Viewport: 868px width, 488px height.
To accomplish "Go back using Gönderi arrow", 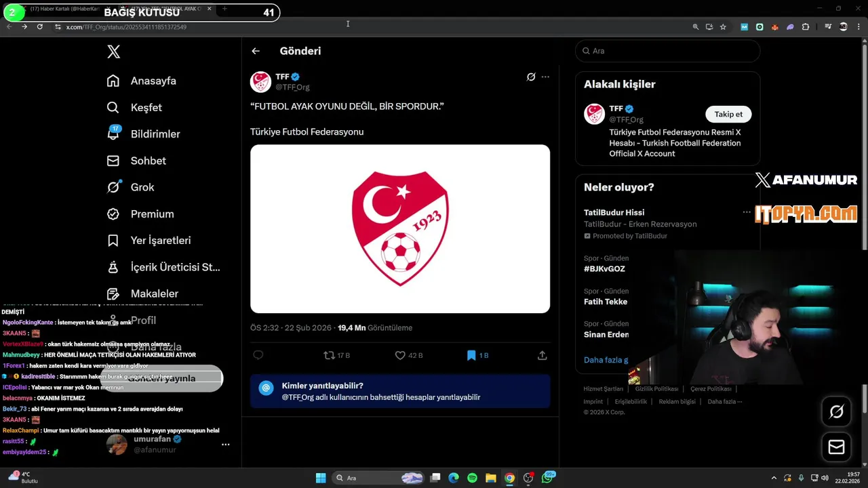I will 256,51.
